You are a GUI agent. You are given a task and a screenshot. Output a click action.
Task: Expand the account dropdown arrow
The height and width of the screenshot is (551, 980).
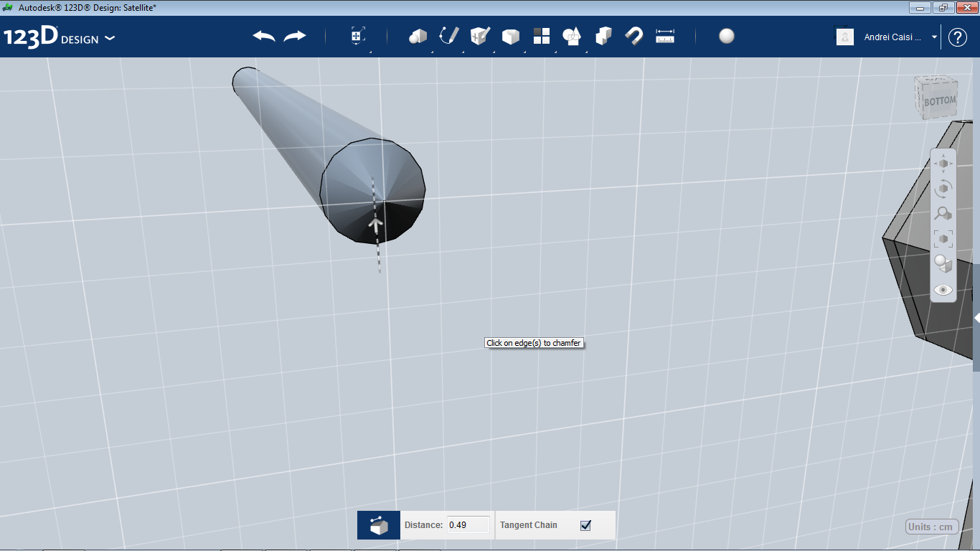934,37
